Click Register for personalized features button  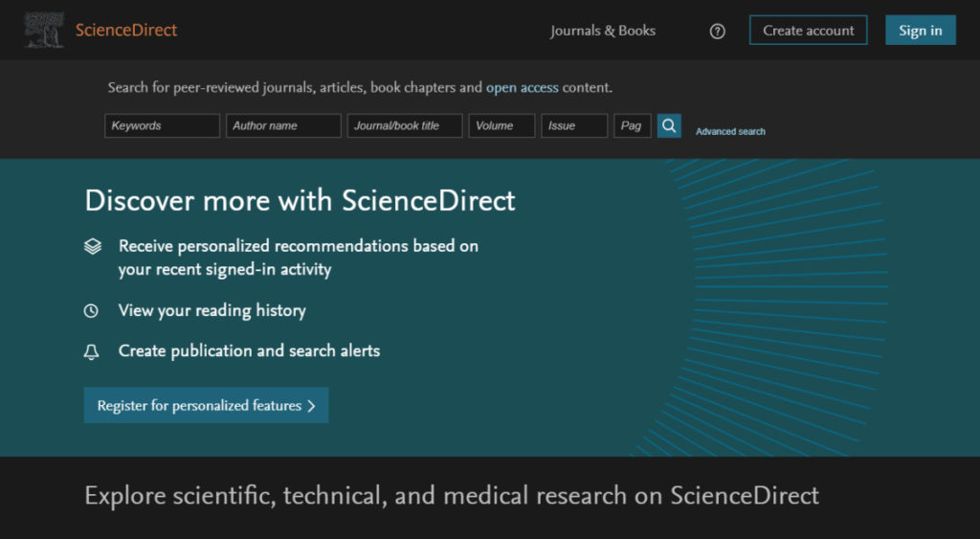207,405
